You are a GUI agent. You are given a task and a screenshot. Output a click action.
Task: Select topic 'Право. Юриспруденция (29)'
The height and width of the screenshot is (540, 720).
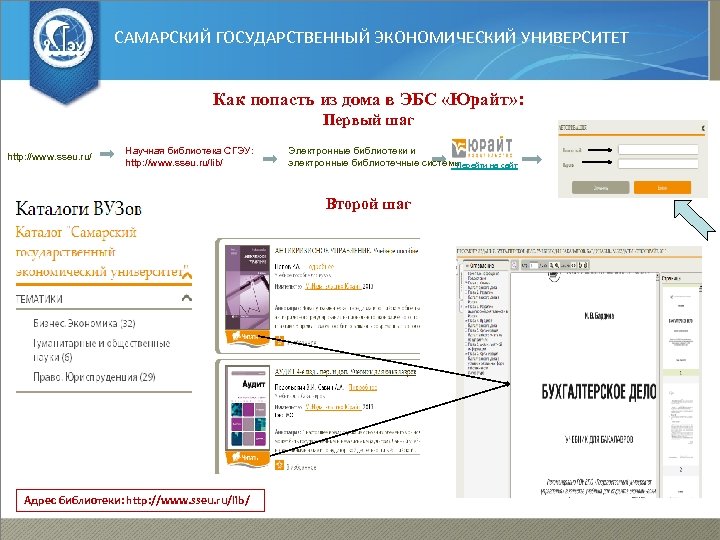point(94,377)
